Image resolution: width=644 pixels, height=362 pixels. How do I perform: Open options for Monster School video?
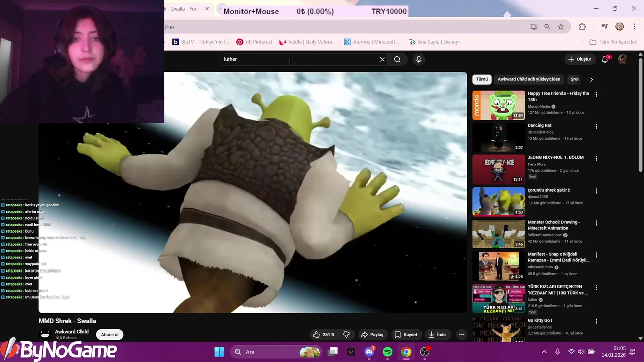pos(596,223)
